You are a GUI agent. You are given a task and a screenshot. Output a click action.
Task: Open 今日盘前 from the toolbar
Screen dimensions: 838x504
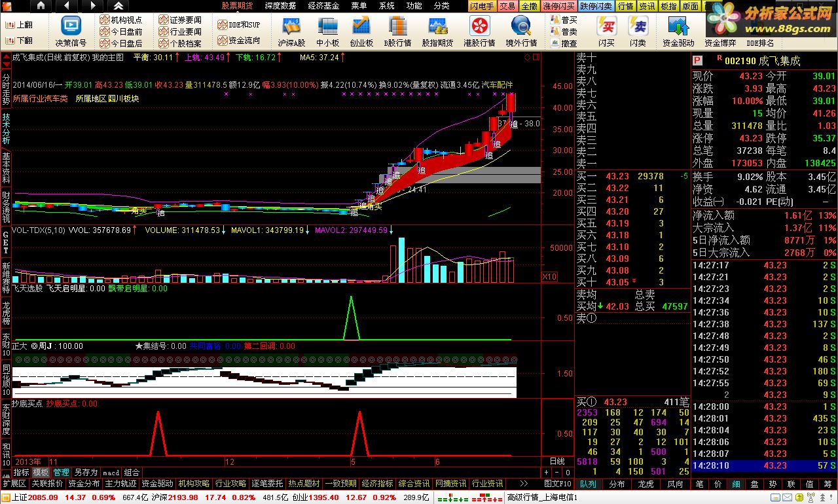pos(120,31)
